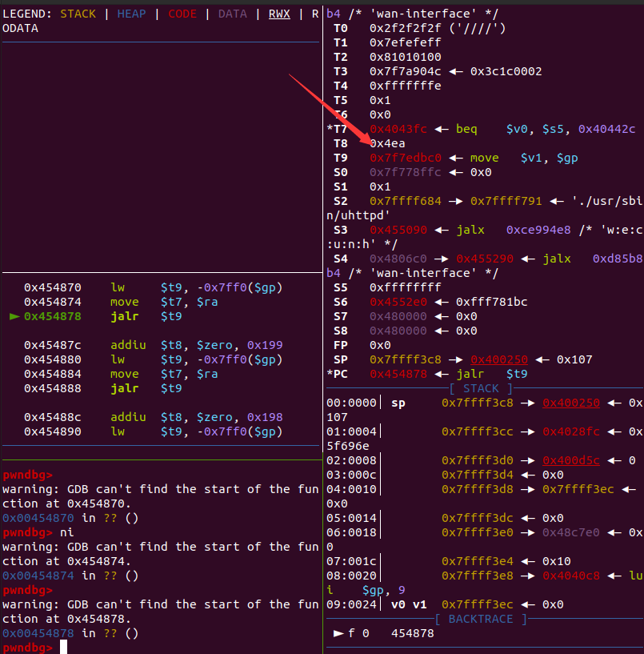The image size is (644, 654).
Task: Click disassembly address 0x454884
Action: [x=53, y=374]
